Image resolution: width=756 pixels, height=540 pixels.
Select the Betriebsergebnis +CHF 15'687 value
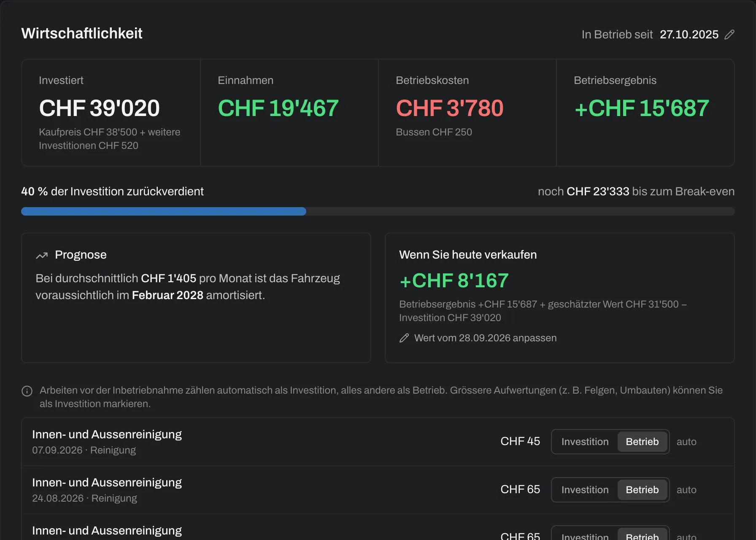coord(641,108)
